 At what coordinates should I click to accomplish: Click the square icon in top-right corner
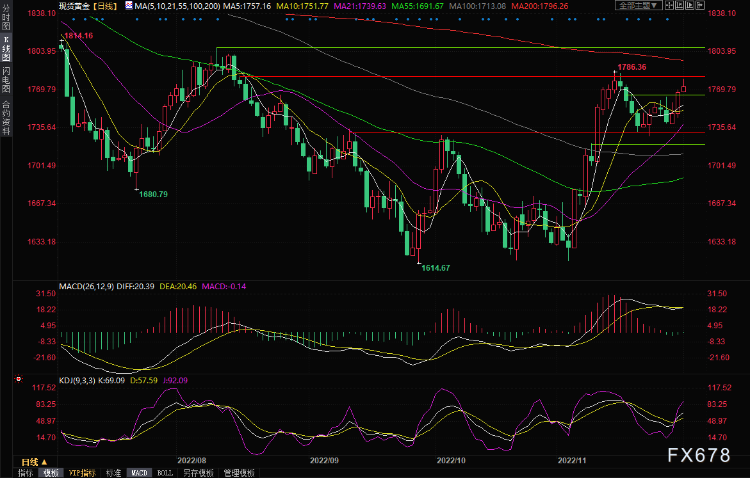pos(700,6)
